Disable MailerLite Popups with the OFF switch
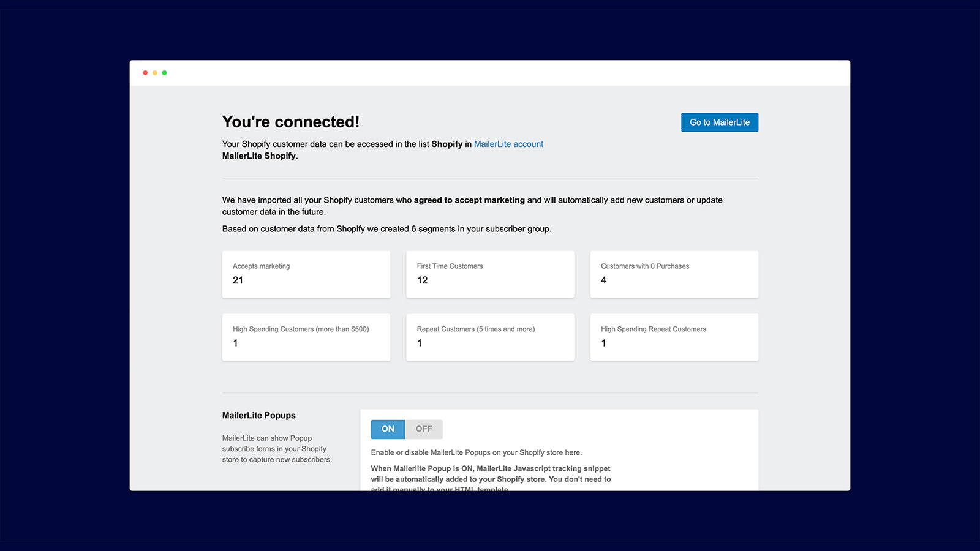Screen dimensions: 980x551 [424, 429]
